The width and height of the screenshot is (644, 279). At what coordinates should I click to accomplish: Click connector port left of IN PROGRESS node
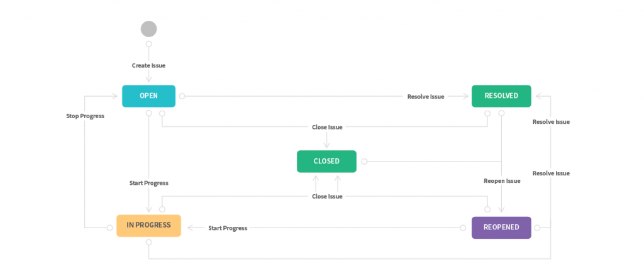coord(109,227)
